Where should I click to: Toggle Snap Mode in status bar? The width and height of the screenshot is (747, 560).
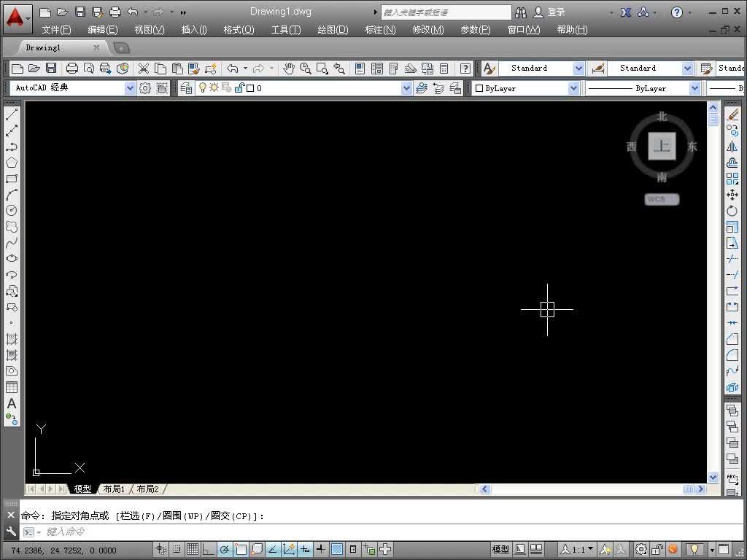(177, 550)
